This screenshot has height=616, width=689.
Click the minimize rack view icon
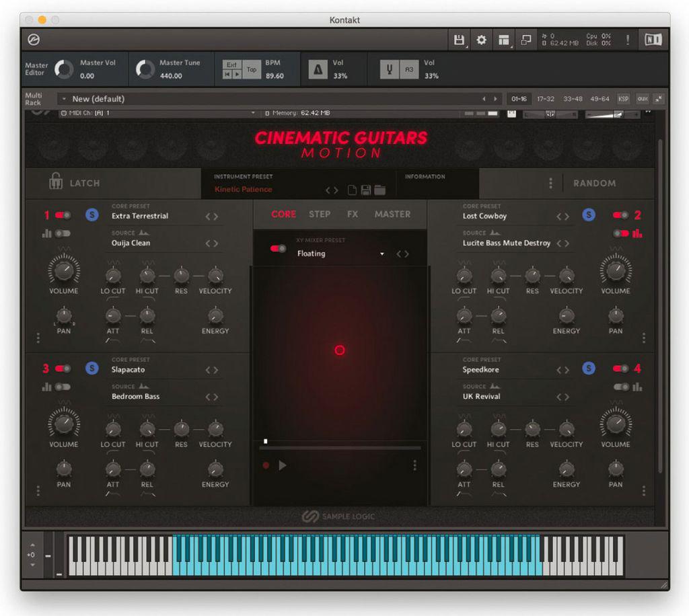tap(525, 40)
